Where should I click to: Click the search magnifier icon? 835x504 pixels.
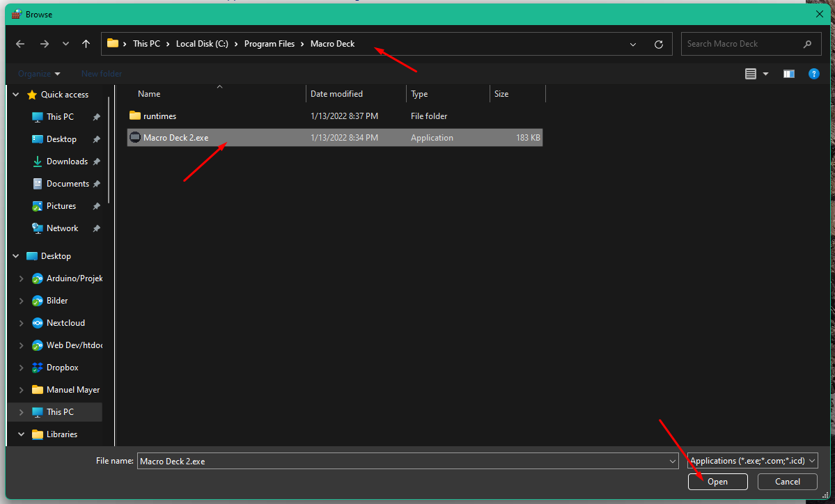pyautogui.click(x=807, y=44)
